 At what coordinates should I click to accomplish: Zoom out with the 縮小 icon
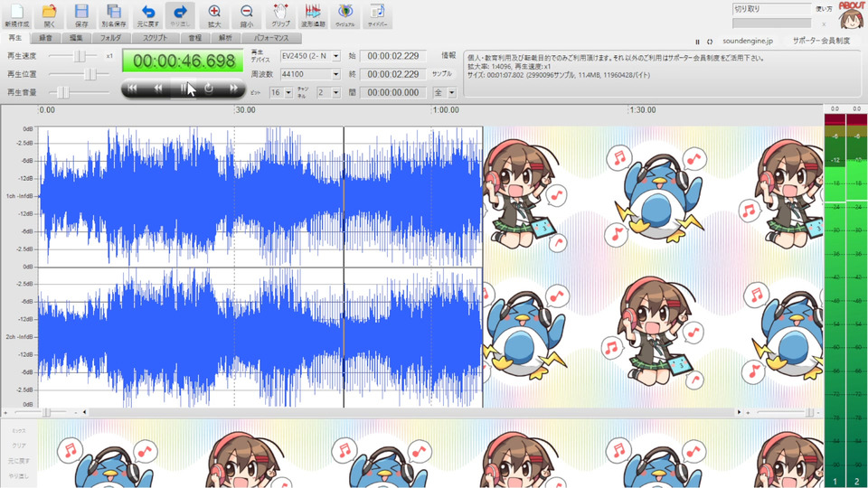coord(247,15)
